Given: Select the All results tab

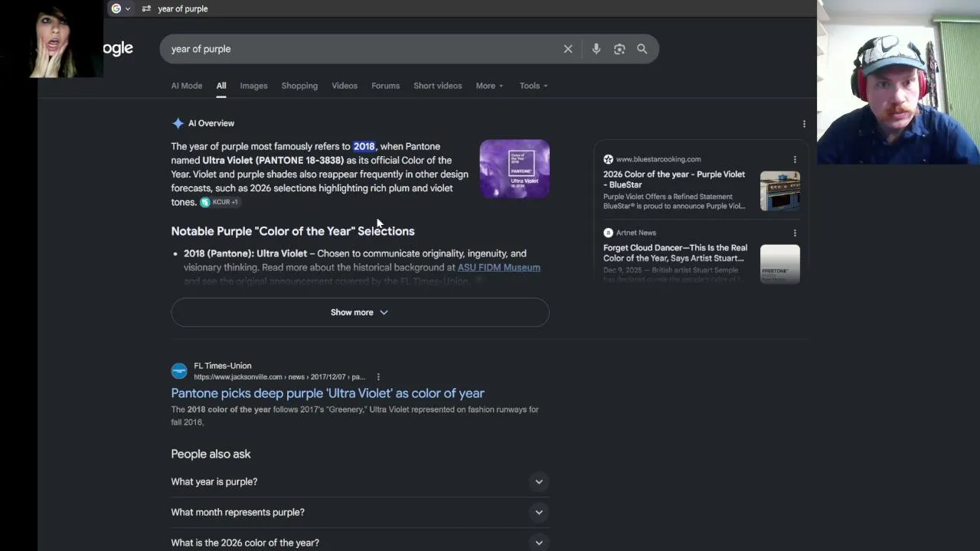Looking at the screenshot, I should click(221, 86).
